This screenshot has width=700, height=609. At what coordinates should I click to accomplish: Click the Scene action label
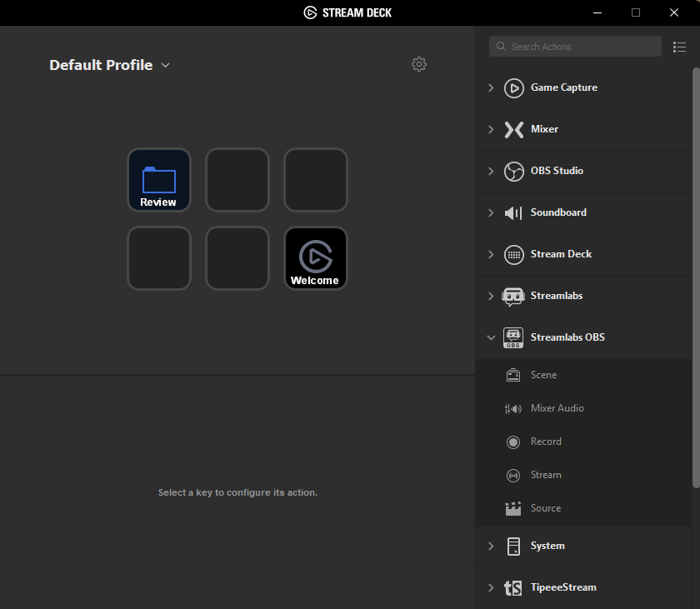543,375
